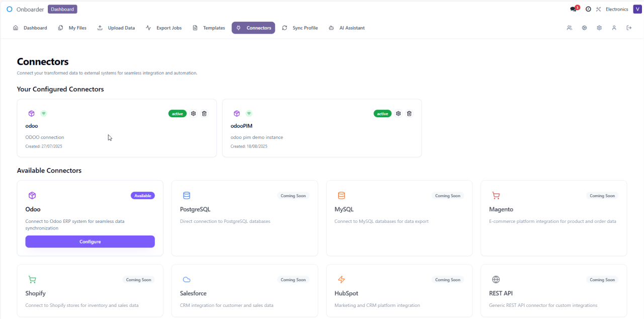
Task: Open the chat messages notification icon
Action: 574,9
